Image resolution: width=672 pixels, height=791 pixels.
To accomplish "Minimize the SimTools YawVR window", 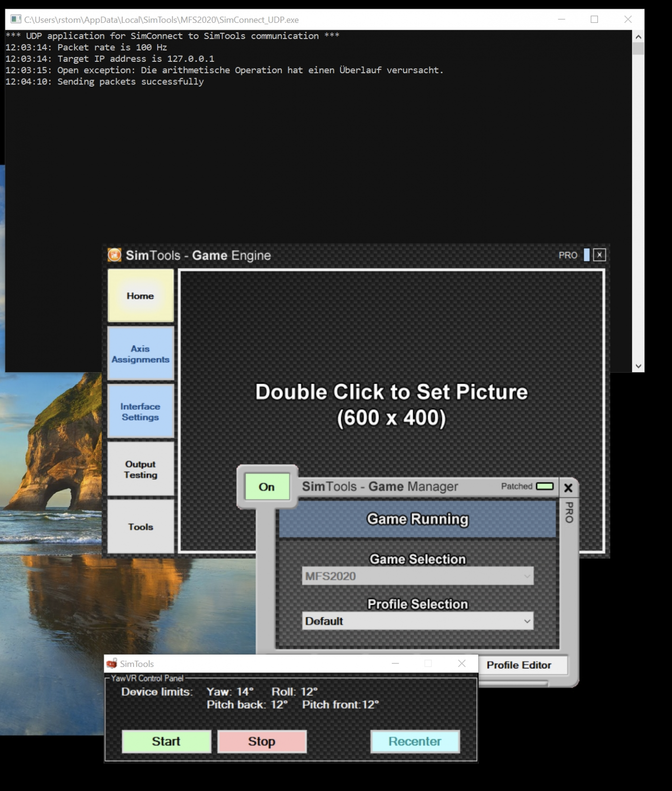I will 395,663.
